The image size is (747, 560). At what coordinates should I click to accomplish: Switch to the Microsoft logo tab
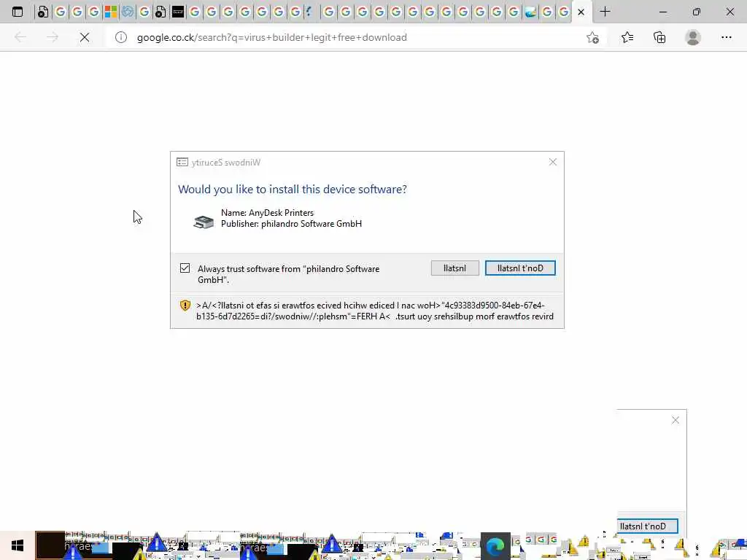(111, 12)
